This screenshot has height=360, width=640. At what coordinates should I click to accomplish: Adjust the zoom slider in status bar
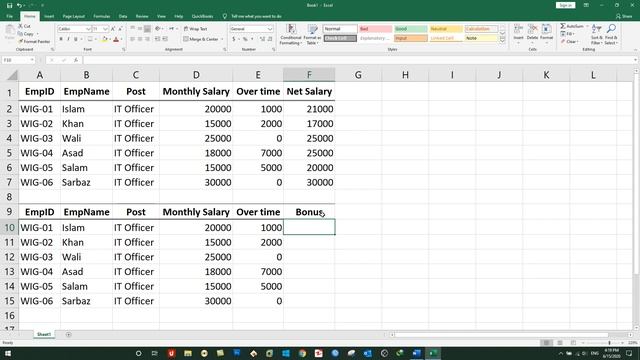point(609,343)
